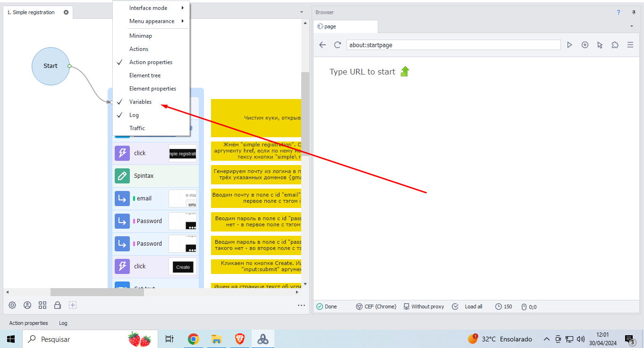Show hidden system tray icons
Image resolution: width=644 pixels, height=348 pixels.
coord(547,339)
